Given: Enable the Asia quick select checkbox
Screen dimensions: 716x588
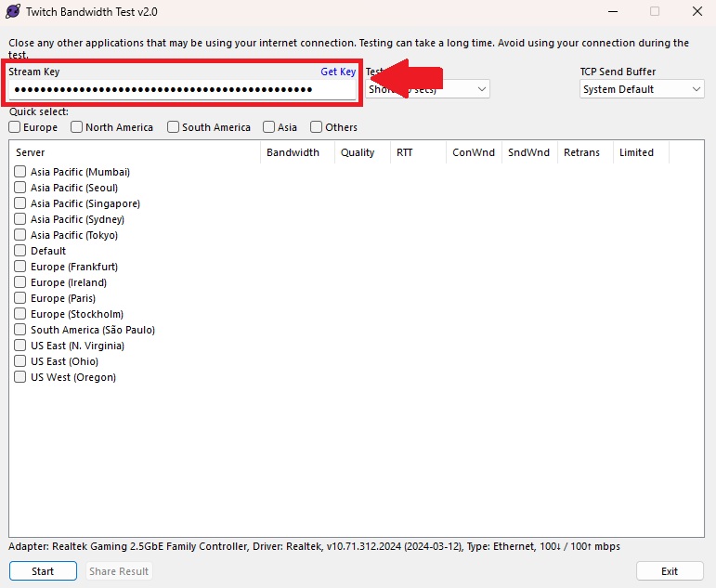Looking at the screenshot, I should [269, 127].
